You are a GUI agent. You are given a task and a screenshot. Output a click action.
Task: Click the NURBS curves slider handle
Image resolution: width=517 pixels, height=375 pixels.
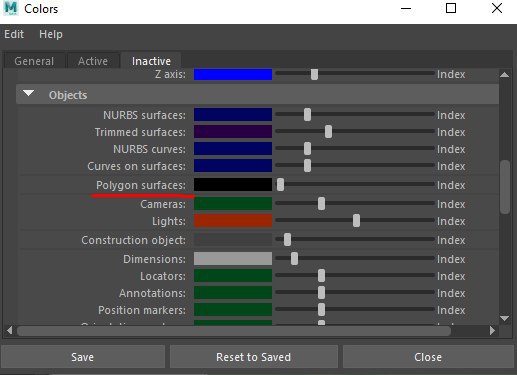[307, 149]
